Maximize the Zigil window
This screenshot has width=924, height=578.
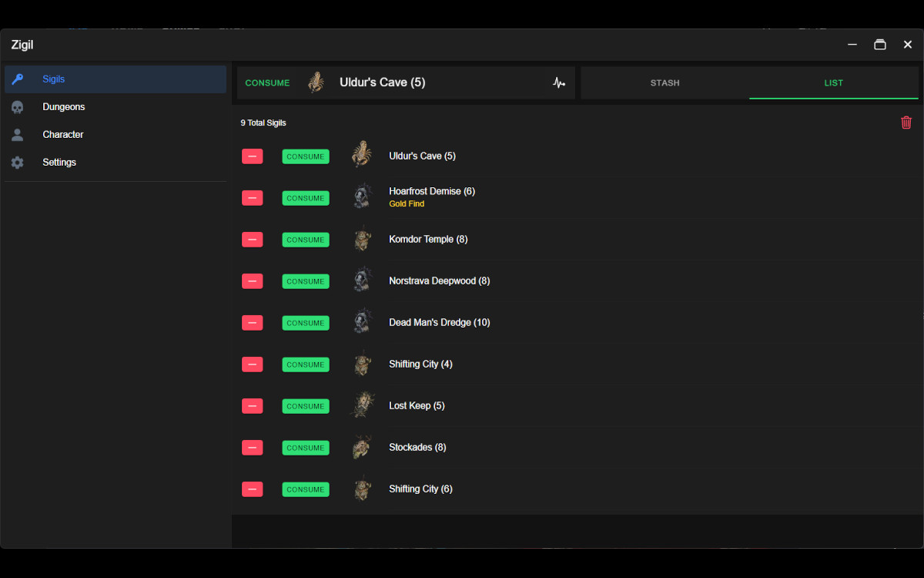[880, 45]
